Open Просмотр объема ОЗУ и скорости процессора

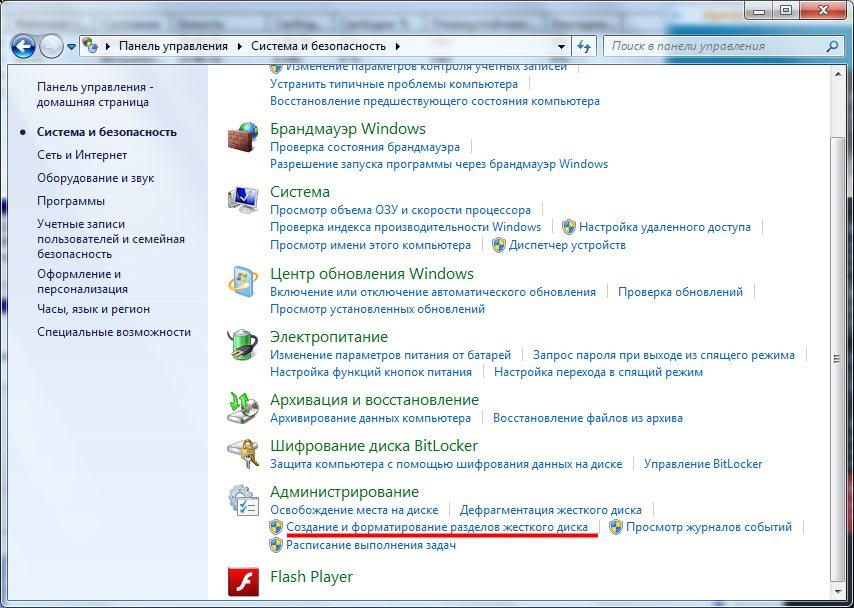coord(400,210)
